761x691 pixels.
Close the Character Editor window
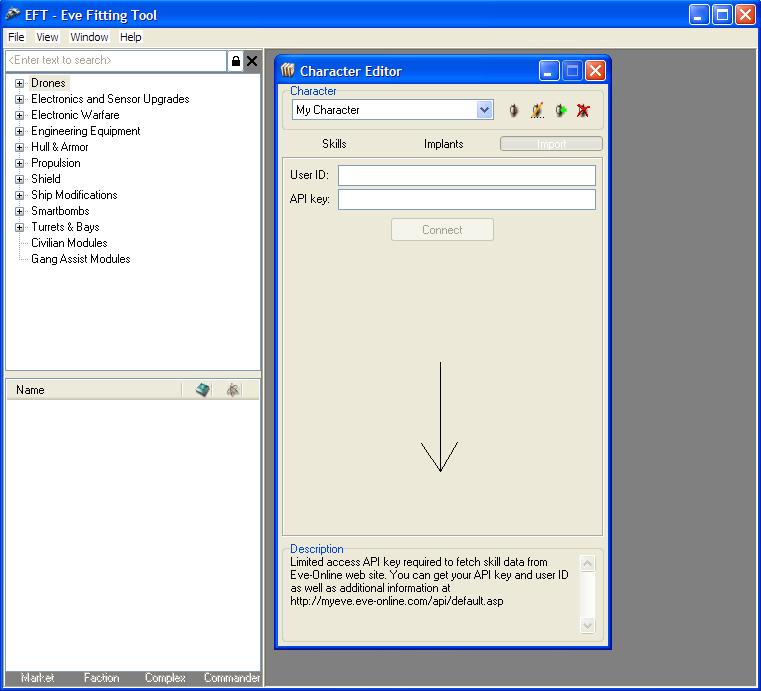tap(595, 71)
